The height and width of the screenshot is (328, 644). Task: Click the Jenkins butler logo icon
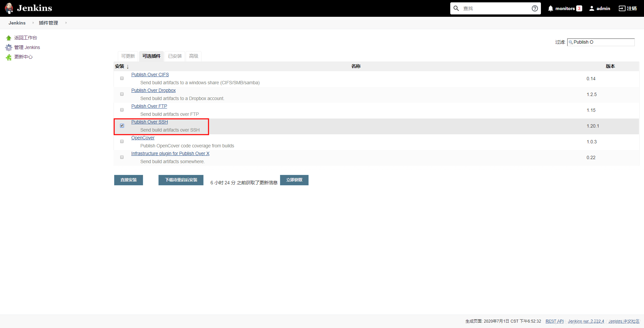pyautogui.click(x=9, y=8)
